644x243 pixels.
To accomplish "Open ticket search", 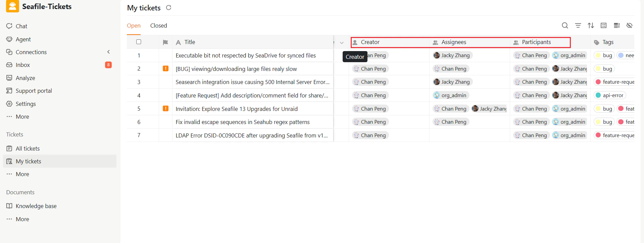I will pos(565,26).
